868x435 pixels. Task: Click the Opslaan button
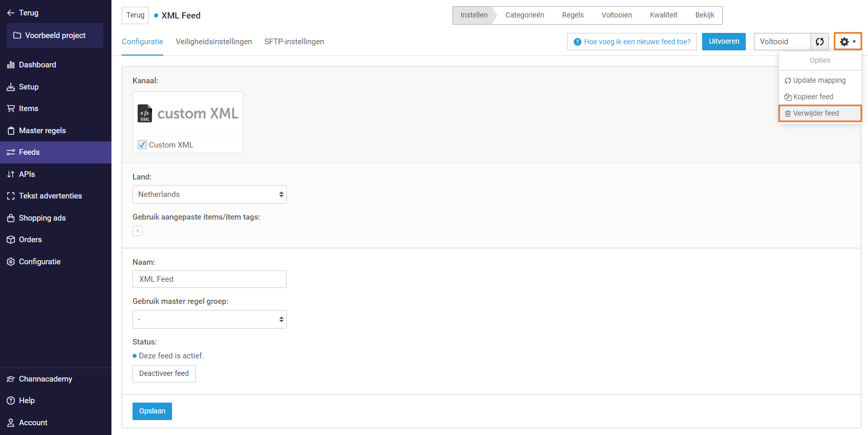click(x=152, y=411)
